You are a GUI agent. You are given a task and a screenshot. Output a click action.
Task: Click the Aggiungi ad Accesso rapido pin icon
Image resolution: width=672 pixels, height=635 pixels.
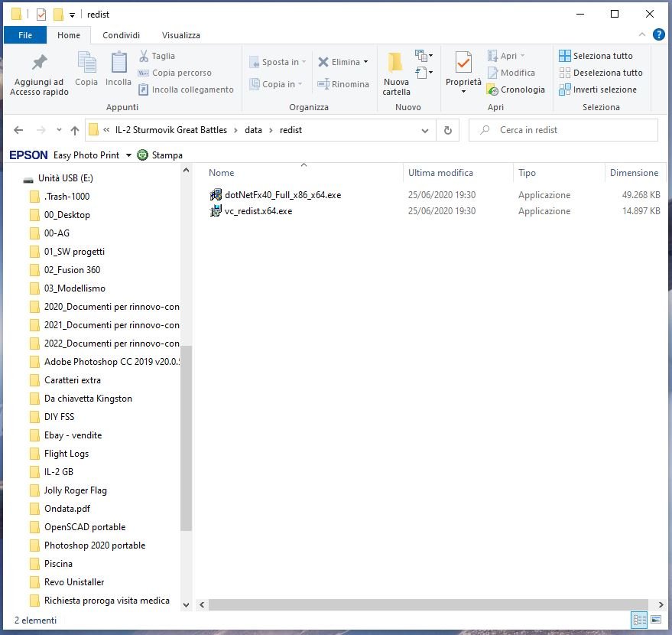40,63
